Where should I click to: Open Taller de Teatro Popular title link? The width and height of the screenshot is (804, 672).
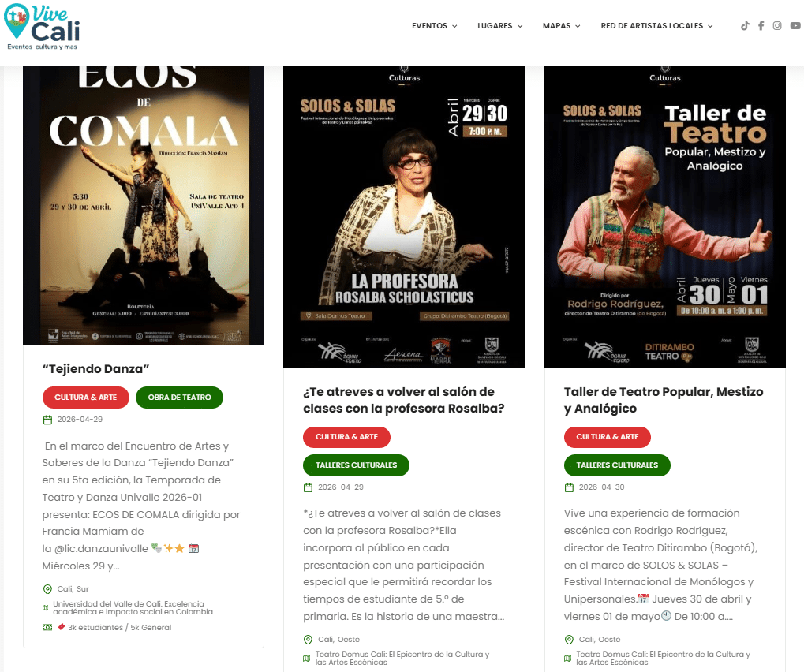point(664,400)
